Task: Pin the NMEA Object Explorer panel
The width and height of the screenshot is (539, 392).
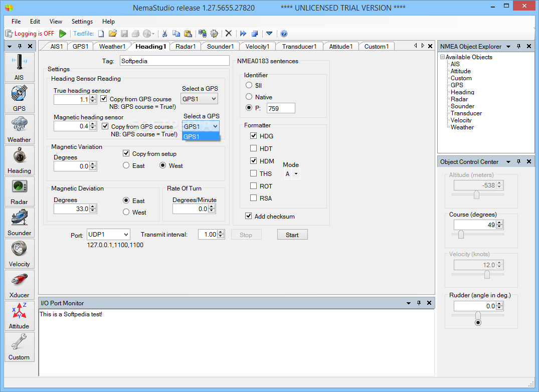Action: (x=518, y=46)
